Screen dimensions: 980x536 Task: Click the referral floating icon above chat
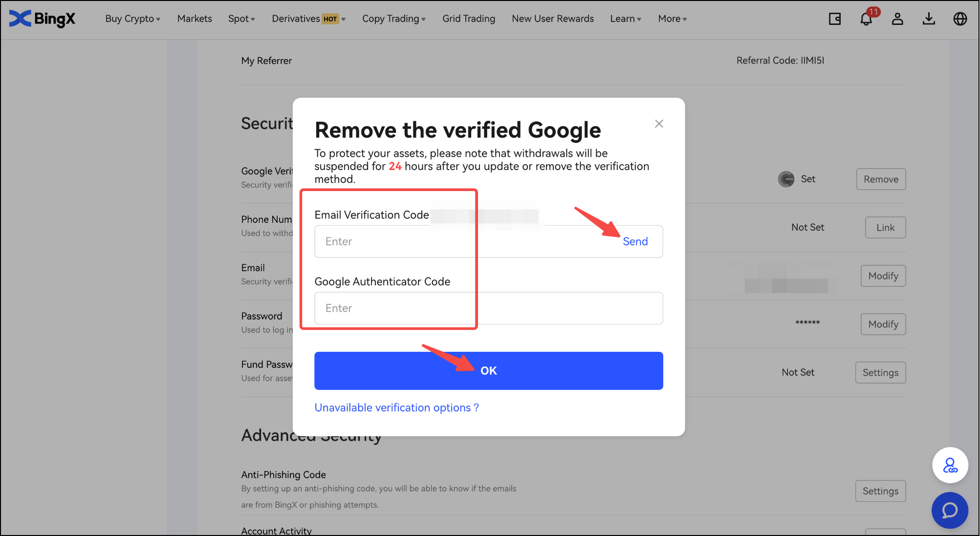[950, 465]
